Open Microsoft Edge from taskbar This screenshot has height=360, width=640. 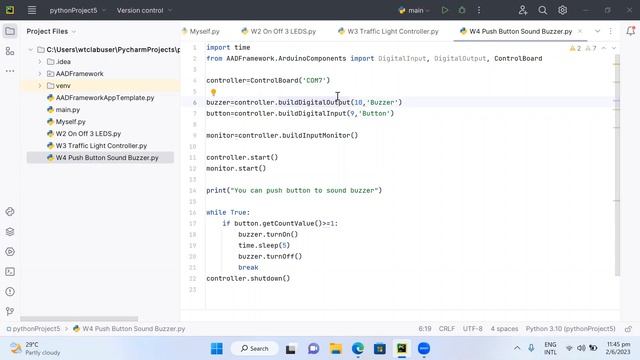point(358,348)
